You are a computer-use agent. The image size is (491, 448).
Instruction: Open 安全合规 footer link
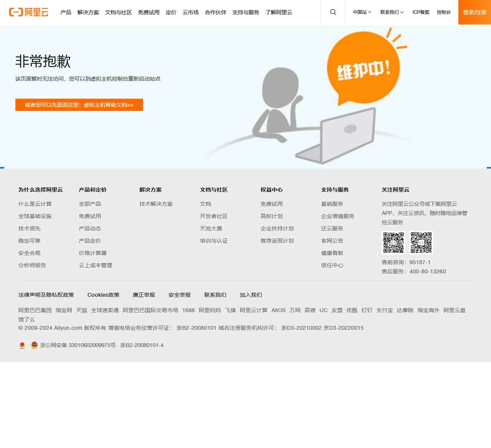click(x=30, y=253)
